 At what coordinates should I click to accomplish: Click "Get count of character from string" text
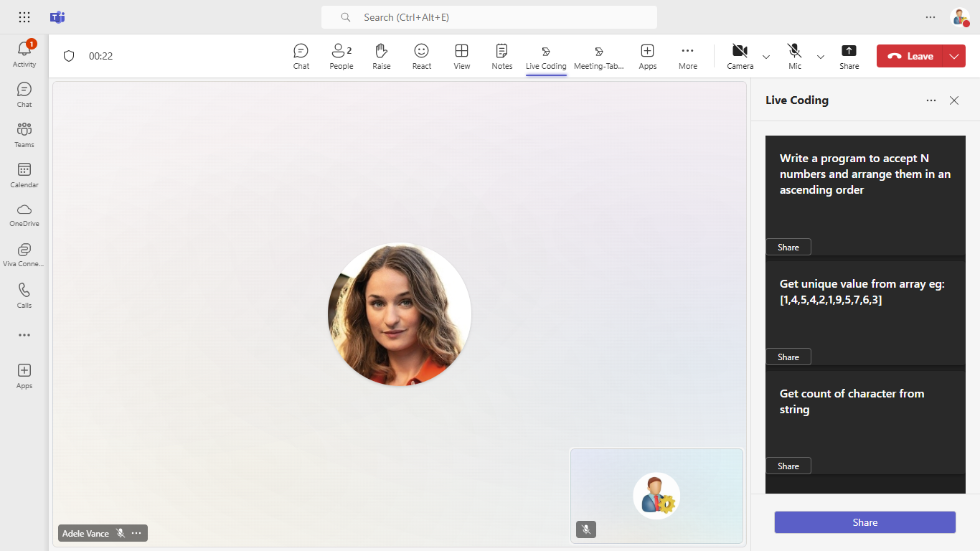[x=852, y=402]
